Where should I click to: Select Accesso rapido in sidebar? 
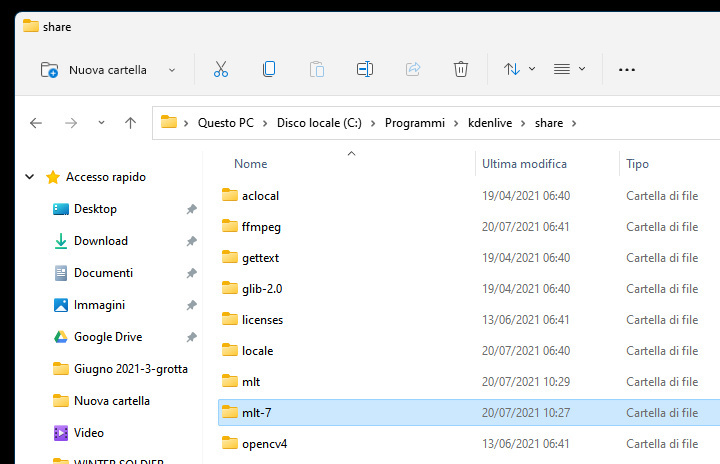click(x=106, y=177)
